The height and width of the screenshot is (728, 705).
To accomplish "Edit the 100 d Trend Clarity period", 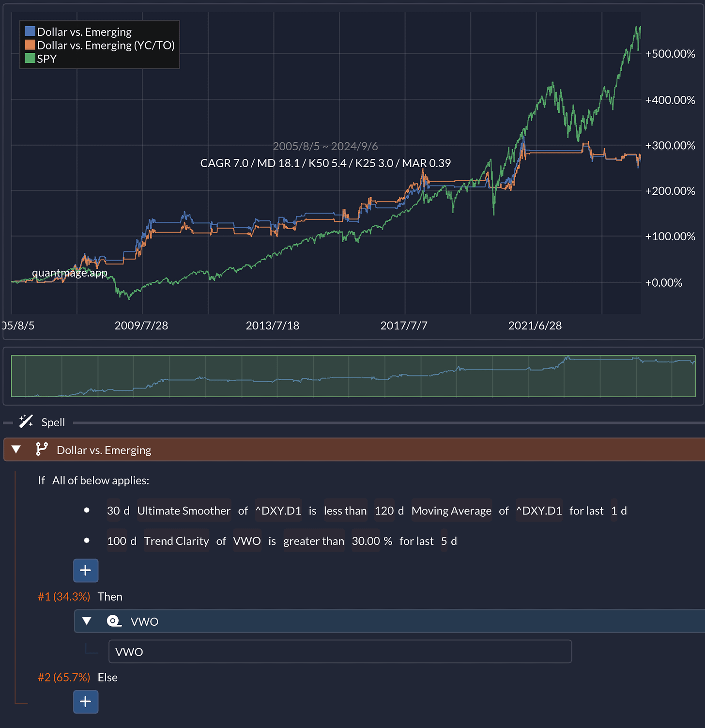I will [117, 541].
